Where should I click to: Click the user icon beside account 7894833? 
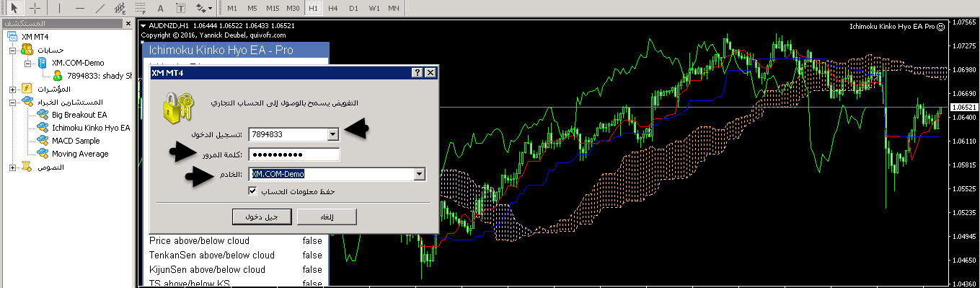57,76
